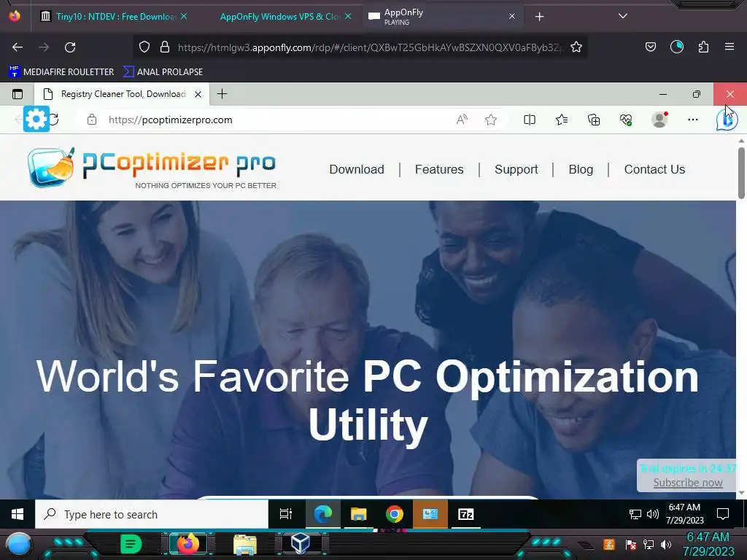View Edge site security lock icon
Screen dimensions: 747x560
pyautogui.click(x=92, y=120)
